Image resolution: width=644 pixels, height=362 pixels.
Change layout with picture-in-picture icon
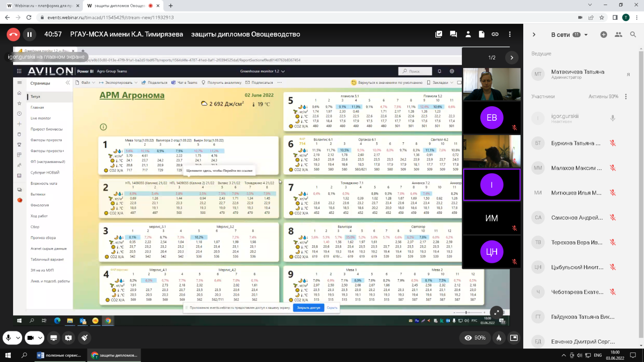click(x=514, y=338)
